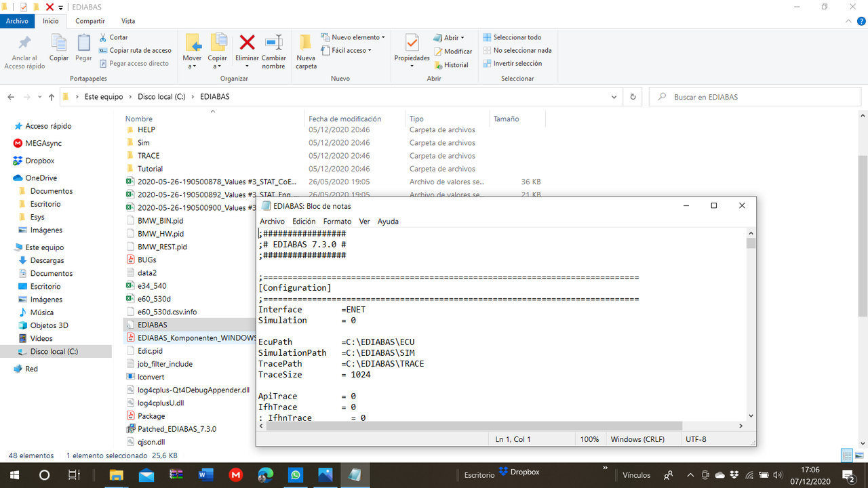Click the red Eliminar icon
The height and width of the screenshot is (488, 868).
(247, 43)
